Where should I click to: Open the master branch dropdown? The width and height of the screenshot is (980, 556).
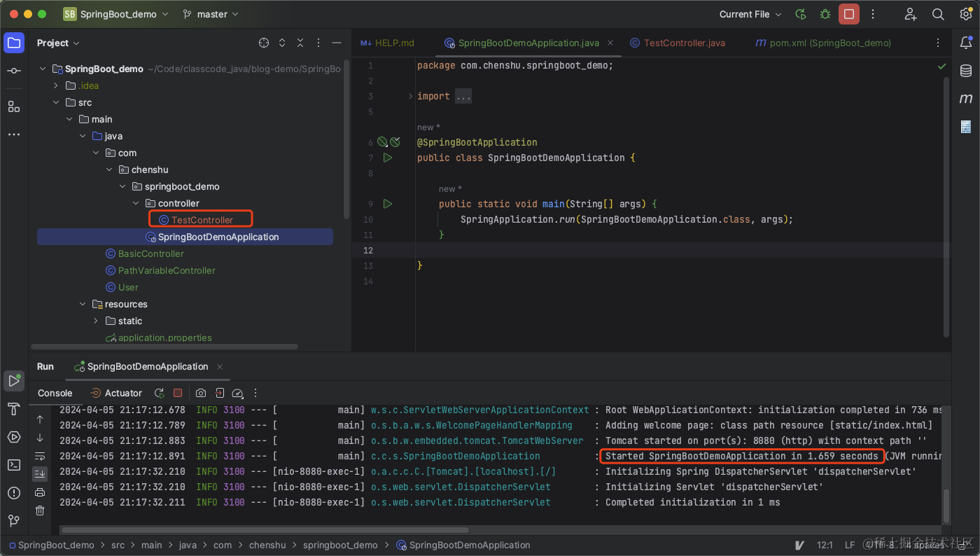click(x=210, y=14)
